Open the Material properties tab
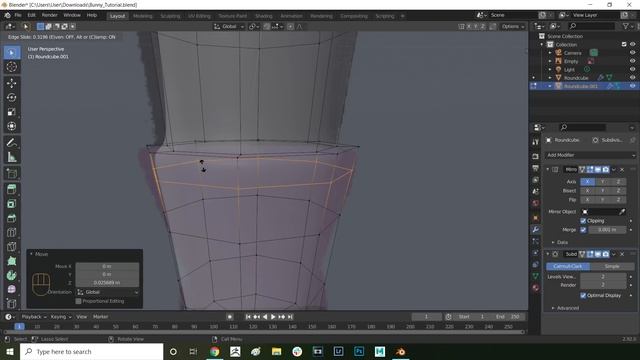Screen dimensions: 640x360 [536, 288]
